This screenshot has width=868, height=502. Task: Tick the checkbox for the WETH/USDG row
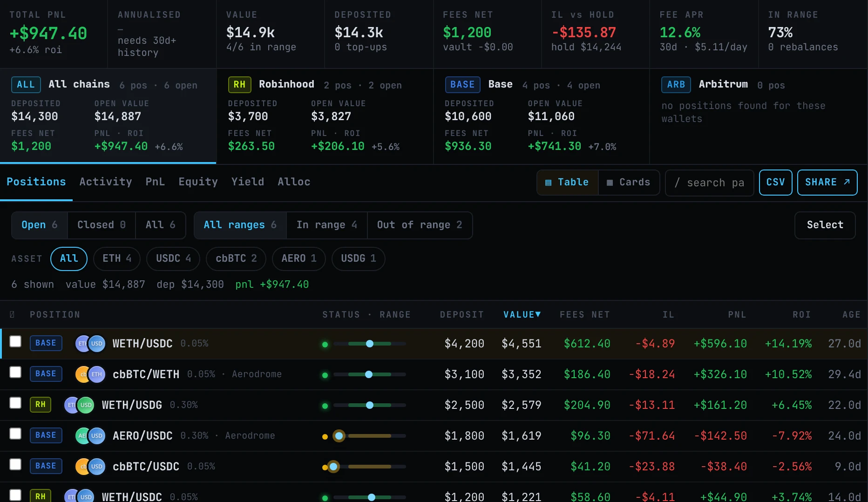pyautogui.click(x=15, y=403)
